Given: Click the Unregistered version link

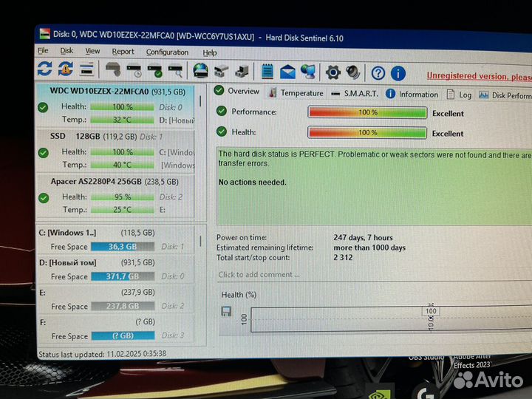Looking at the screenshot, I should (x=479, y=76).
